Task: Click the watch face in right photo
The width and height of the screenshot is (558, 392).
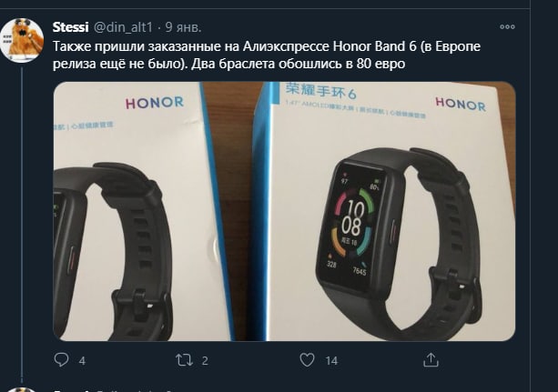Action: coord(352,223)
